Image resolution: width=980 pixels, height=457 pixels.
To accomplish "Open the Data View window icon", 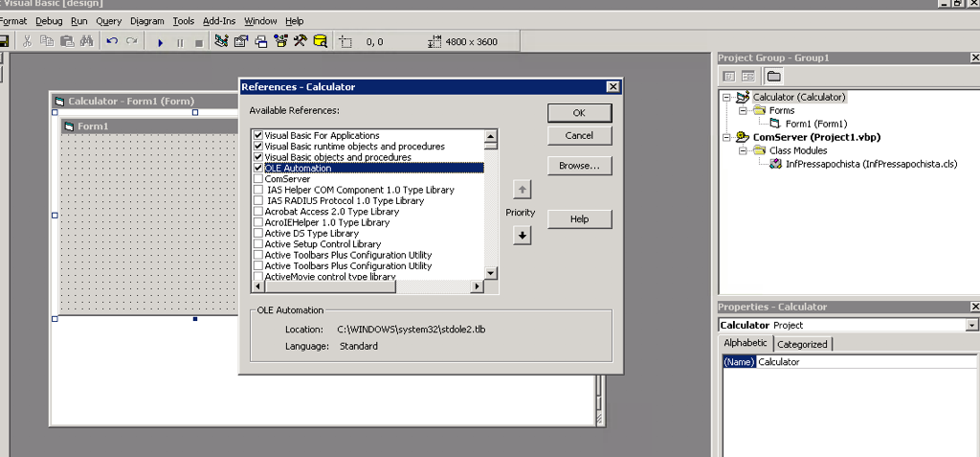I will [320, 41].
